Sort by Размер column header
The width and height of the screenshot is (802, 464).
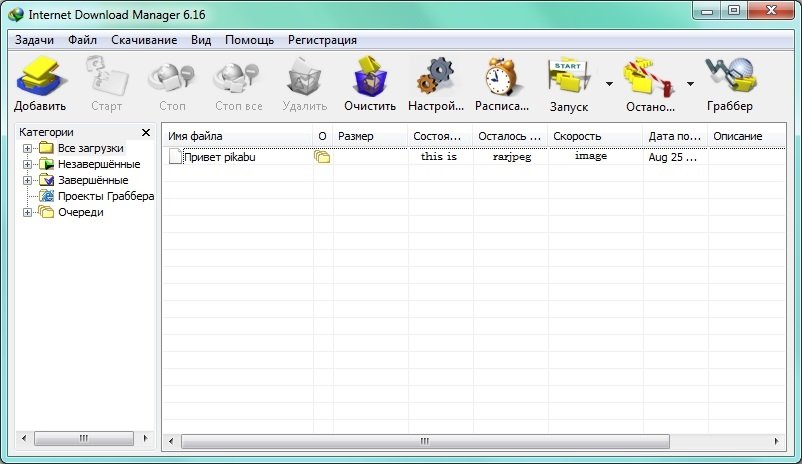coord(370,136)
